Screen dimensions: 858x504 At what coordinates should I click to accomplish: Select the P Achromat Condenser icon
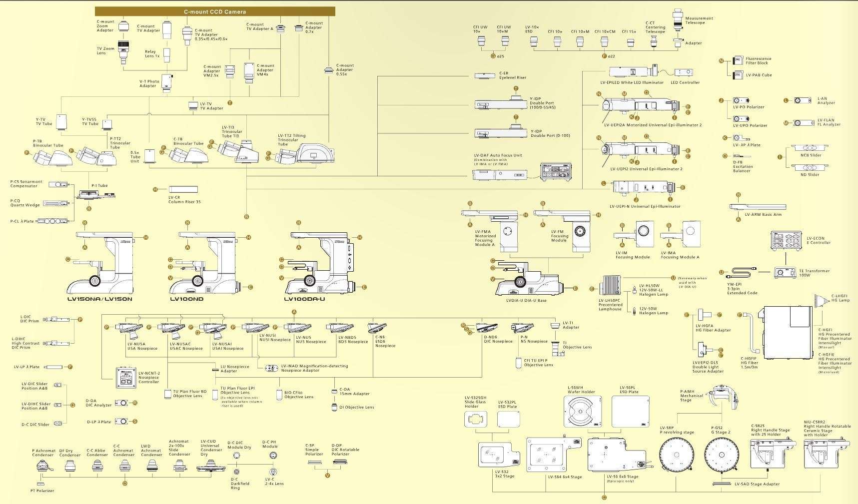(x=43, y=467)
